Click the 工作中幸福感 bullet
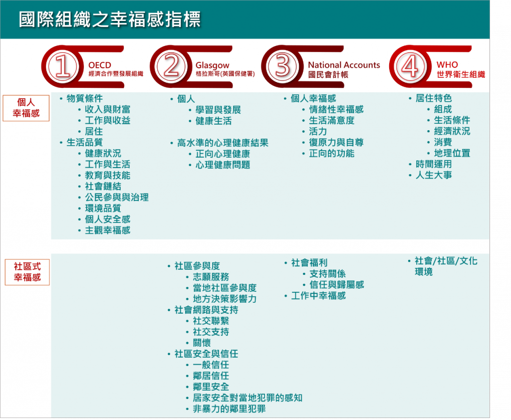Screen dimensions: 511x420 pyautogui.click(x=318, y=296)
